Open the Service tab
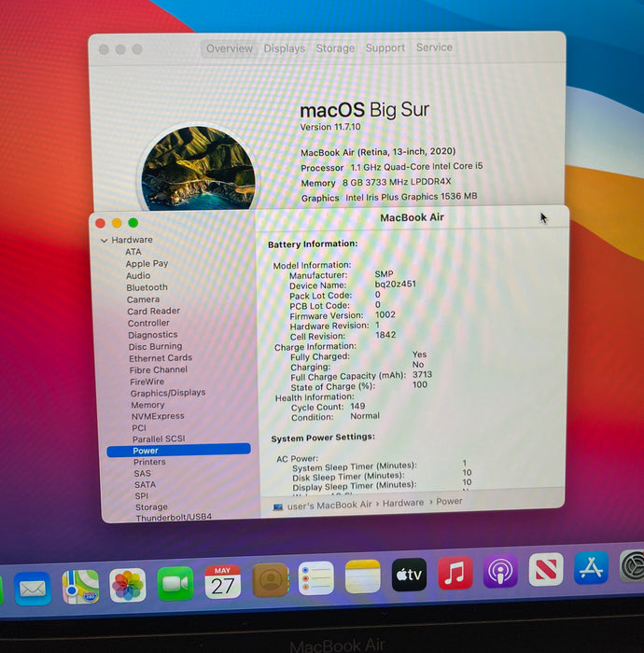Viewport: 644px width, 653px height. point(435,48)
